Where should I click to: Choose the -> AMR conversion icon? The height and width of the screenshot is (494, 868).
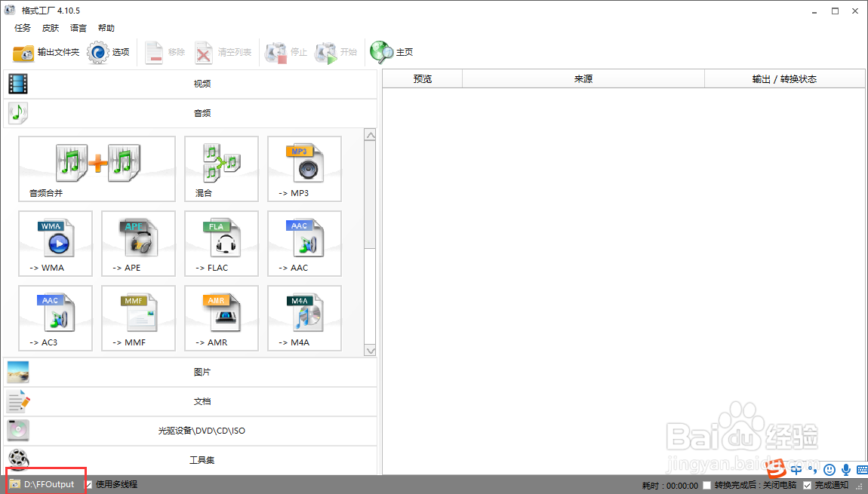click(221, 318)
